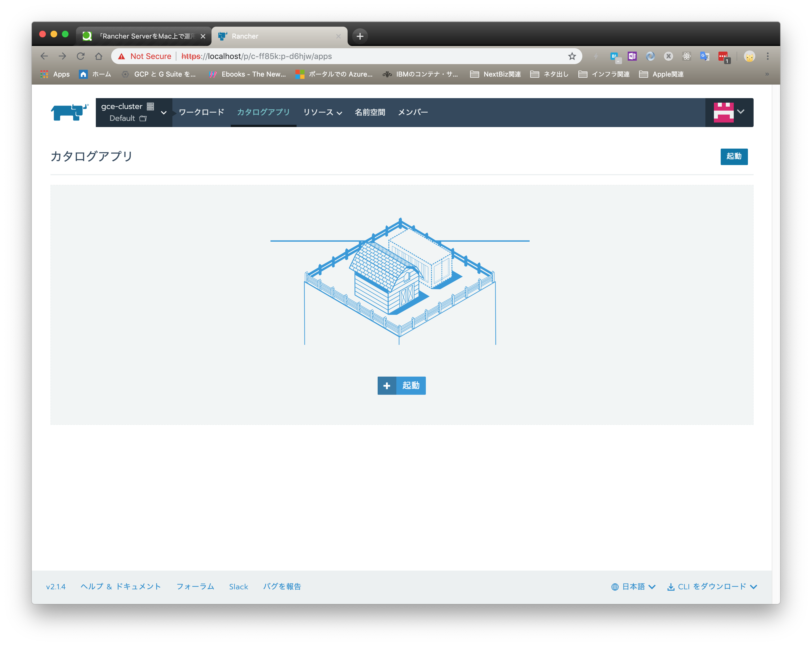812x646 pixels.
Task: Open the Slack link in footer
Action: click(238, 586)
